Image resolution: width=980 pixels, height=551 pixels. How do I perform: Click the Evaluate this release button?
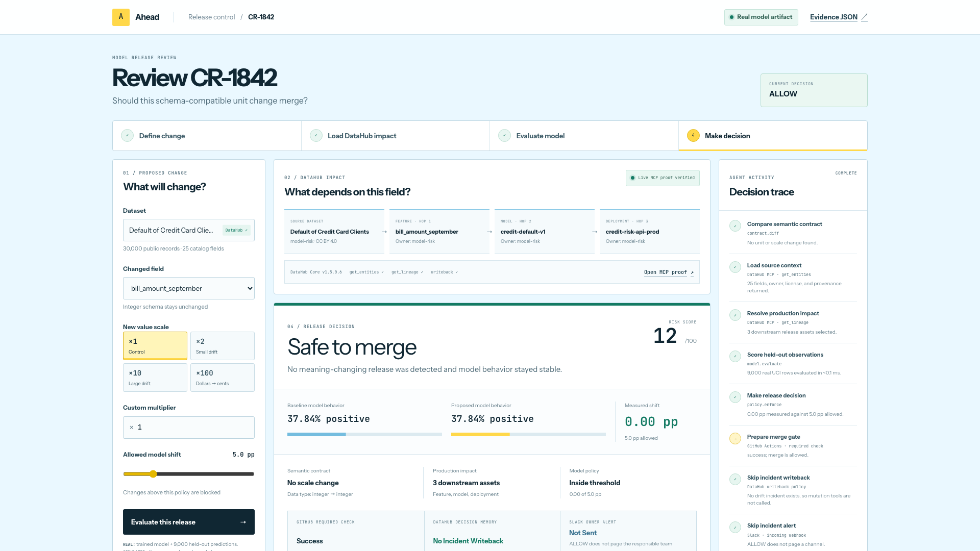tap(189, 522)
